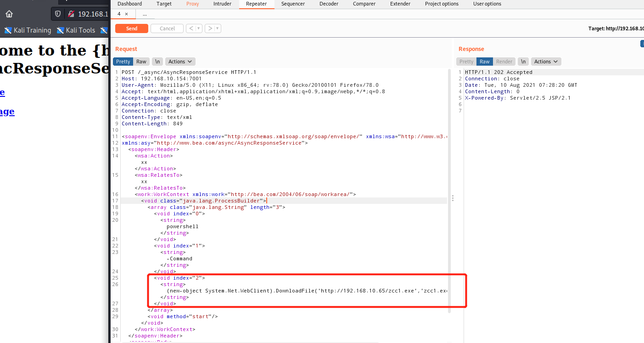Viewport: 644px width, 343px height.
Task: Select Raw view in Response panel
Action: point(485,62)
